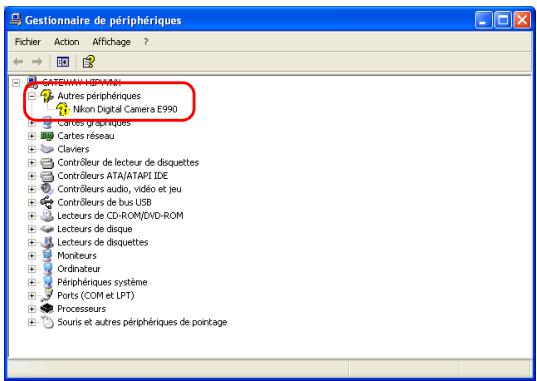537x381 pixels.
Task: Click the CD-ROM drive icon
Action: (47, 216)
